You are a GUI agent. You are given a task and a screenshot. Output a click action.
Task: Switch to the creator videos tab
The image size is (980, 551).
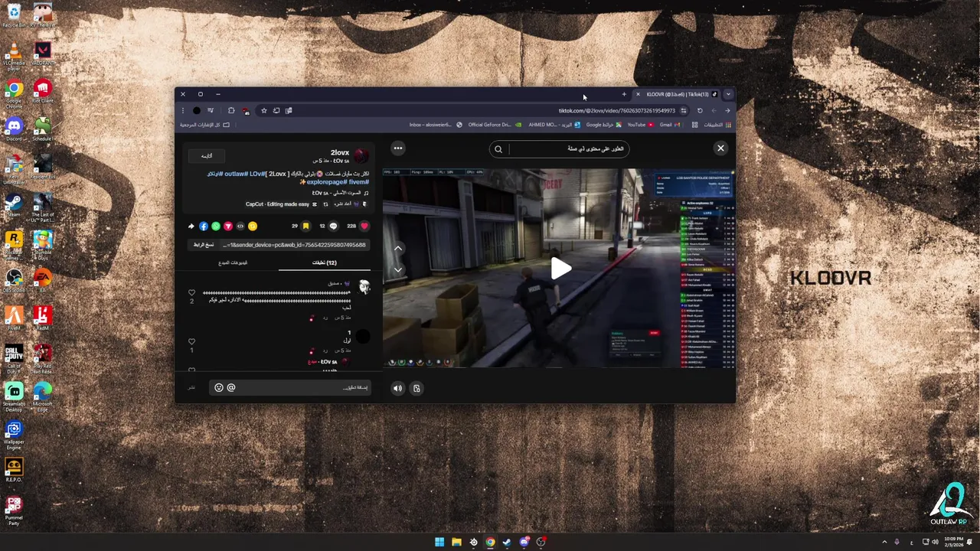(233, 262)
